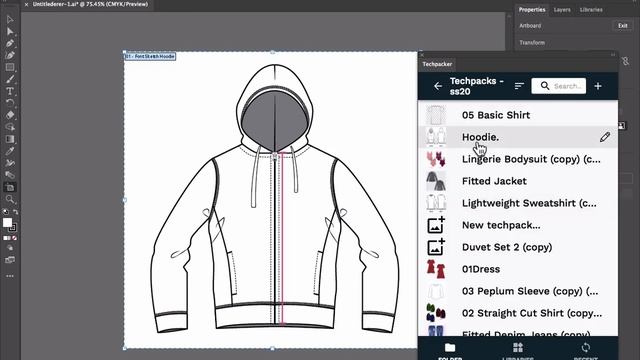
Task: Select the Gradient tool
Action: pos(10,139)
